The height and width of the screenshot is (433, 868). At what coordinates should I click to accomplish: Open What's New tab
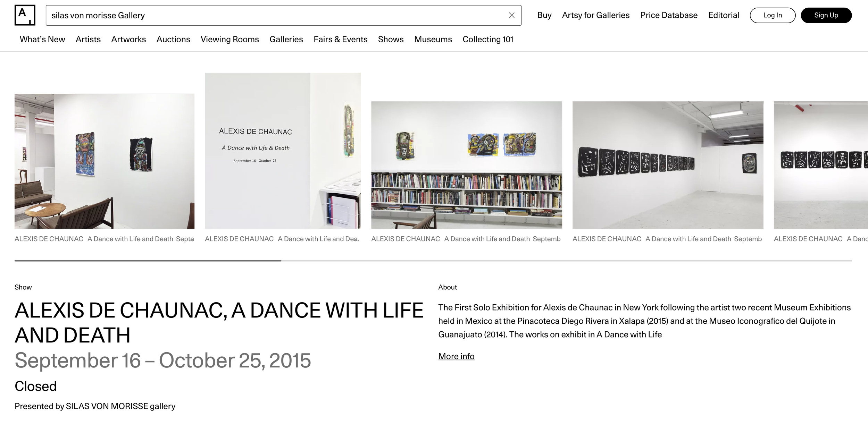click(x=42, y=39)
